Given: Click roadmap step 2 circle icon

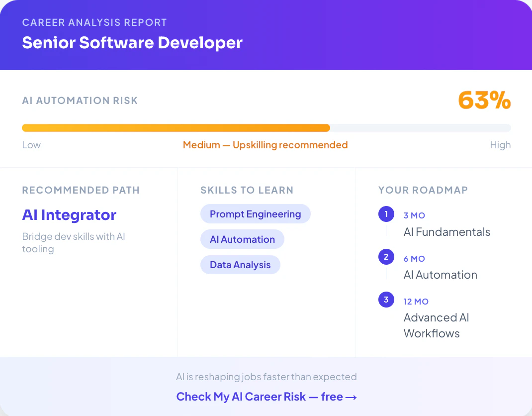Looking at the screenshot, I should coord(386,257).
